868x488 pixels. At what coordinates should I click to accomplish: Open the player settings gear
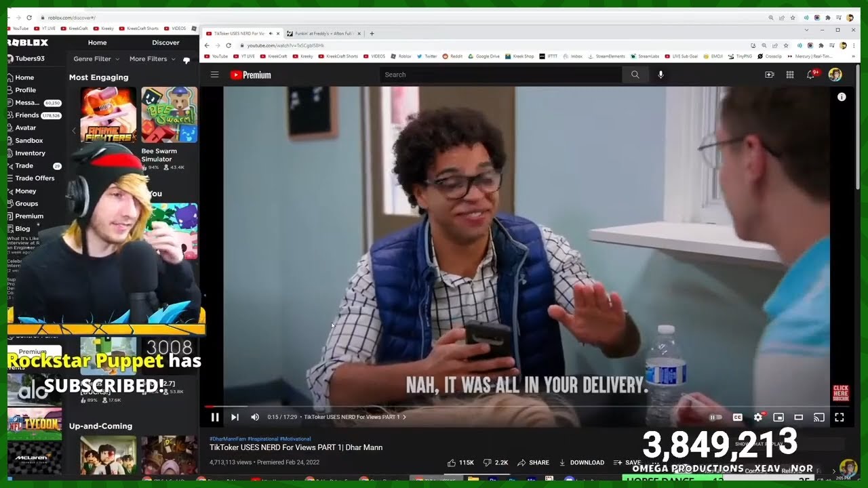pos(758,418)
